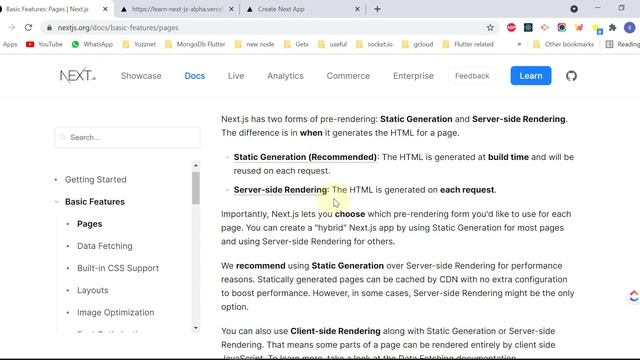Open Commerce in the site navigation
Screen dimensions: 640x360
tap(348, 76)
